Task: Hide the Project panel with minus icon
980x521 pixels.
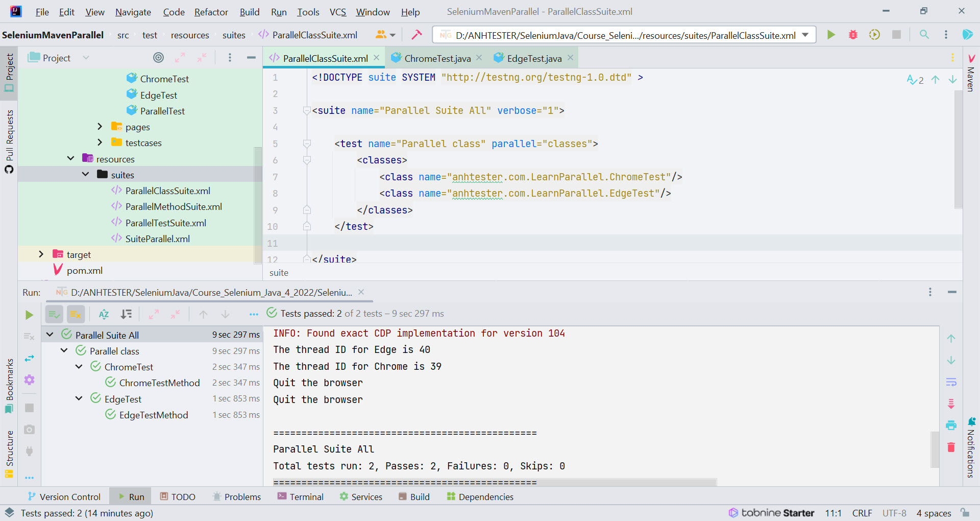Action: (251, 58)
